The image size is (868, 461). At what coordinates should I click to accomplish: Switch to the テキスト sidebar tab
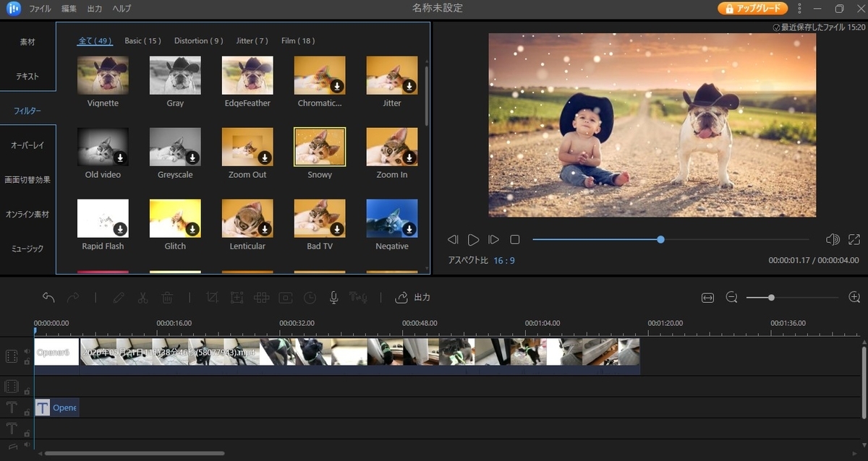click(27, 77)
